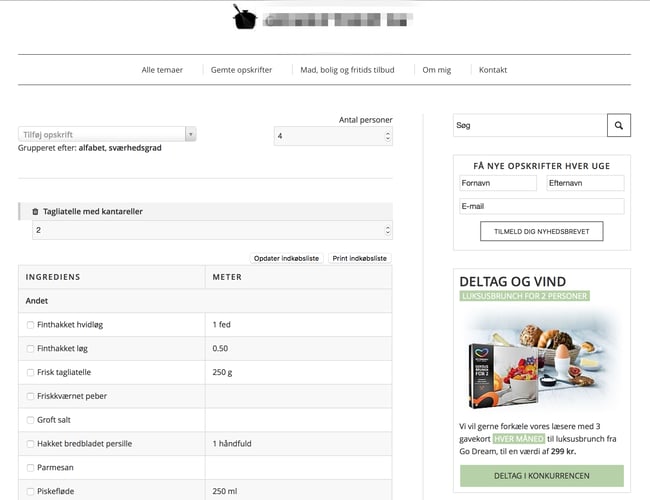The height and width of the screenshot is (500, 650).
Task: Click Tilmeld dig nyhedsbrevet button
Action: [x=541, y=231]
